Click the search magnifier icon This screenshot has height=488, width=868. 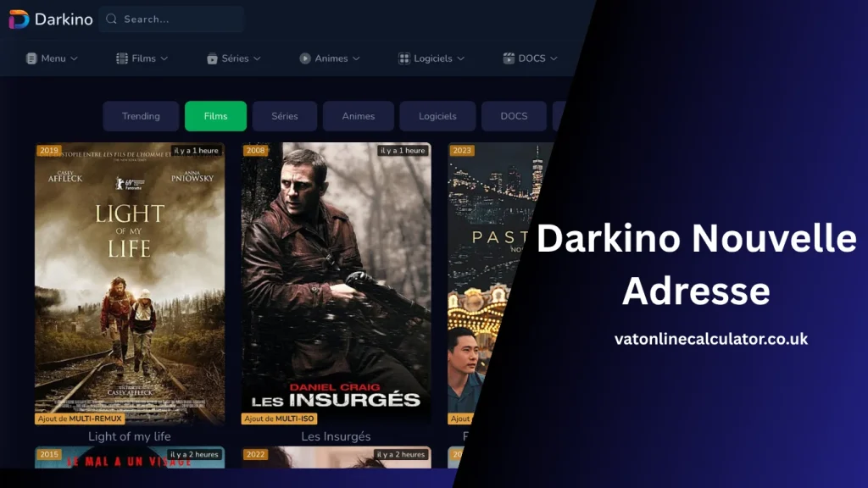click(x=111, y=19)
